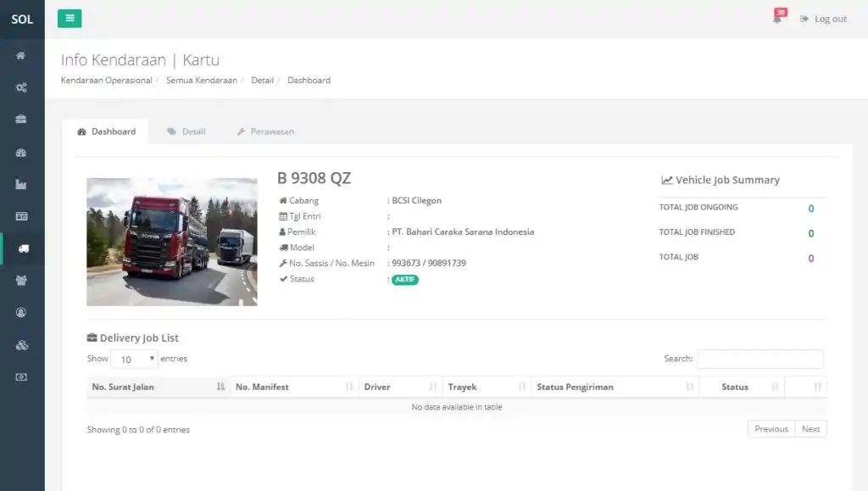
Task: Click the SOL logo
Action: (22, 20)
